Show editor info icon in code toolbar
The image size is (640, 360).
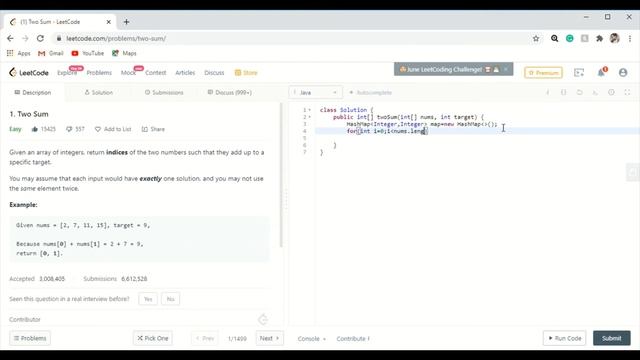pos(548,93)
